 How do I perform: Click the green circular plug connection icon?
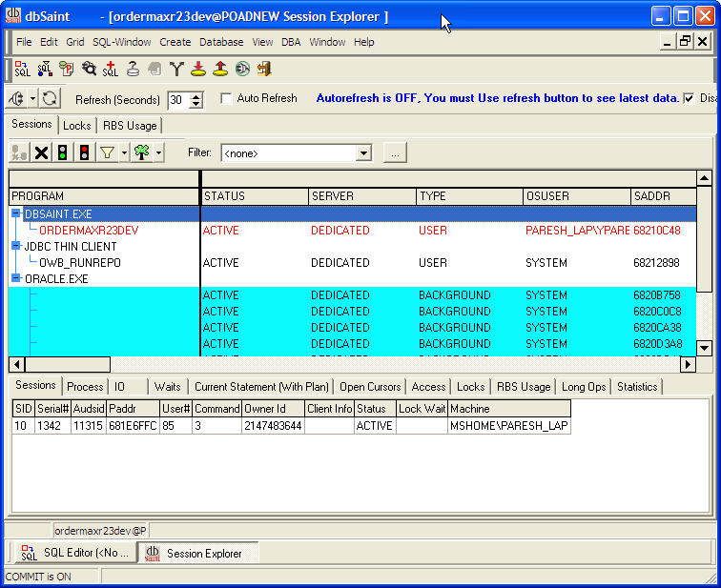click(x=242, y=70)
